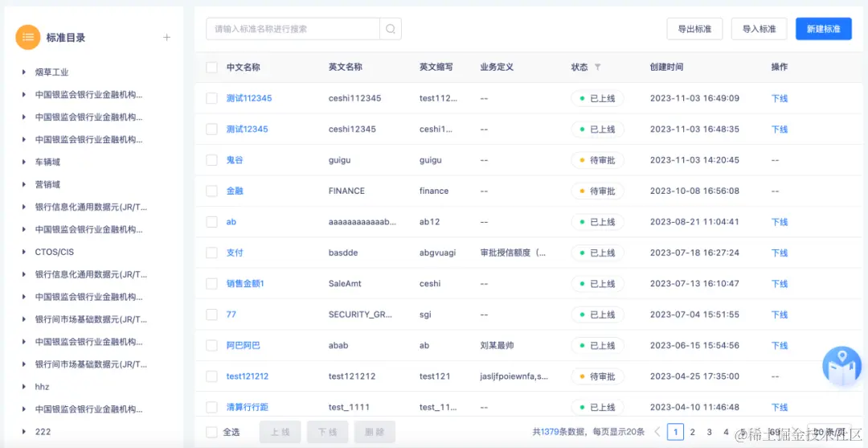Image resolution: width=868 pixels, height=448 pixels.
Task: Click the 创建时间 column header
Action: pyautogui.click(x=666, y=67)
